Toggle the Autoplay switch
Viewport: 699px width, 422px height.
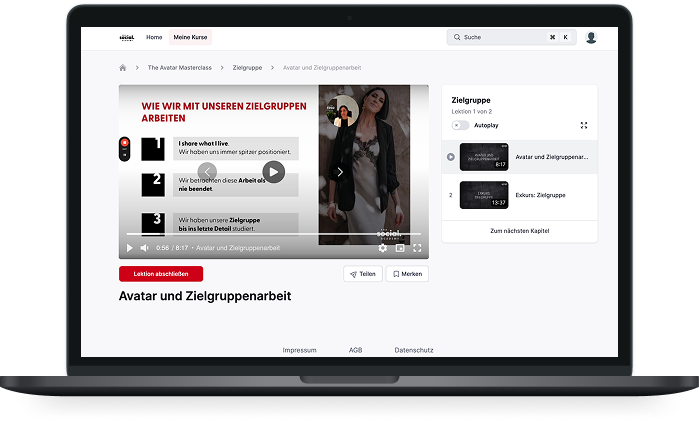point(460,125)
